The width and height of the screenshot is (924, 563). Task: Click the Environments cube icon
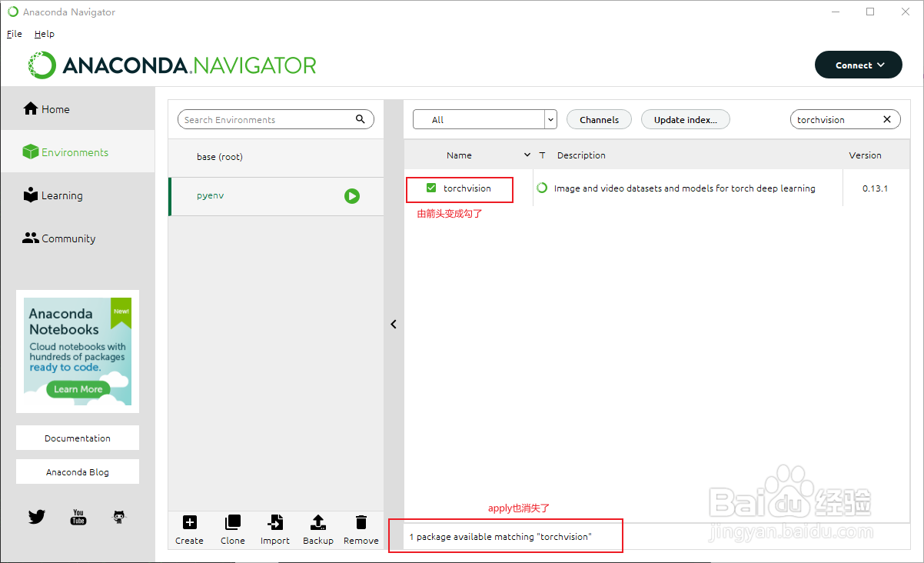(31, 152)
